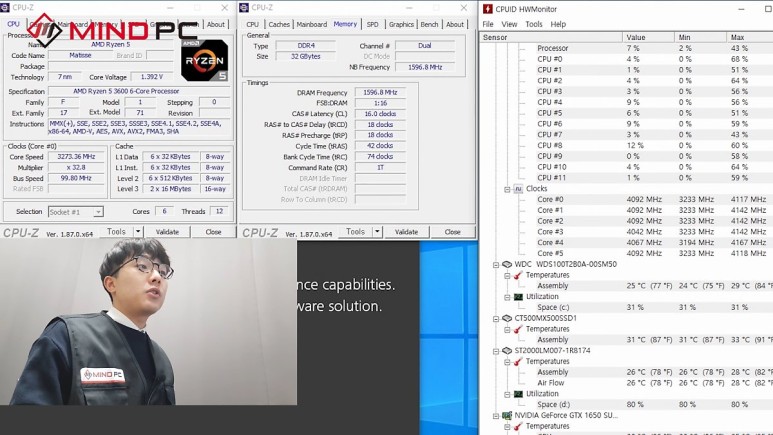The height and width of the screenshot is (435, 773).
Task: Switch to Bench tab in Memory CPU-Z window
Action: (429, 24)
